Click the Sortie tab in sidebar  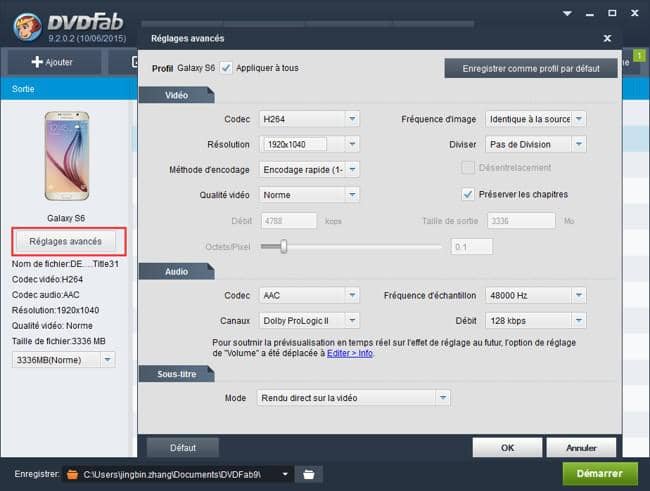tap(23, 89)
